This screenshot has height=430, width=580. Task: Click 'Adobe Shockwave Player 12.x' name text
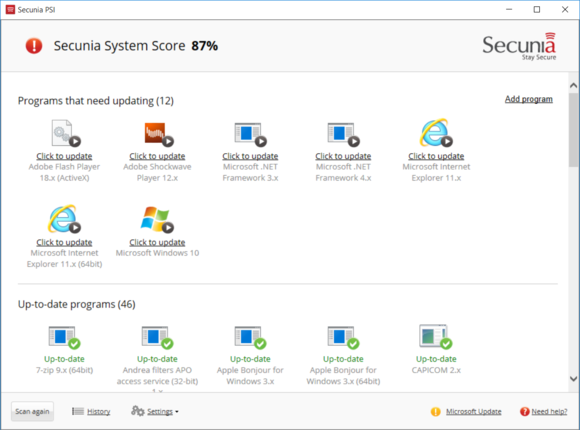157,172
